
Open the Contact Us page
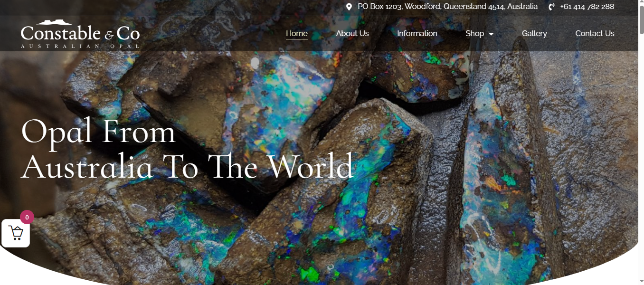(595, 33)
